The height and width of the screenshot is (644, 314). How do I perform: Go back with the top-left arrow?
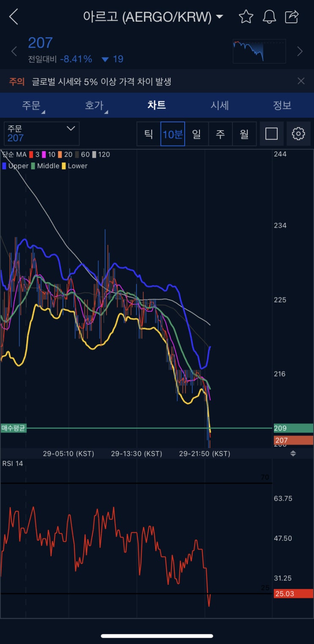click(x=14, y=17)
